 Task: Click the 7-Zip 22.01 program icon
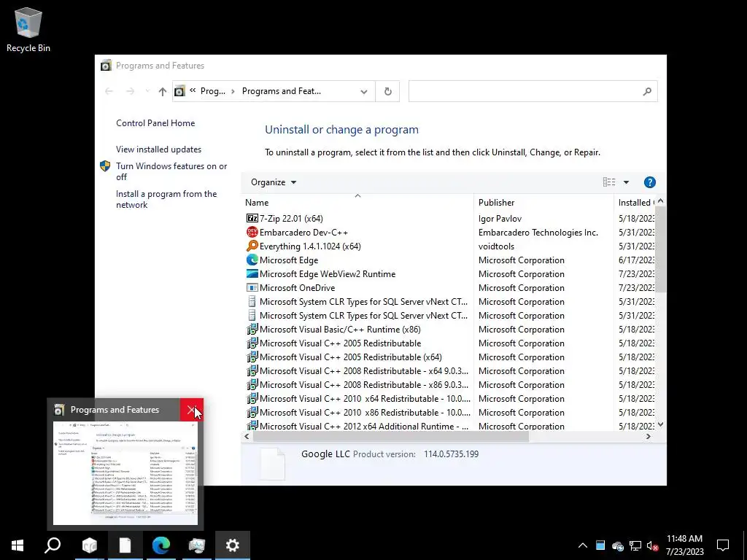[252, 219]
